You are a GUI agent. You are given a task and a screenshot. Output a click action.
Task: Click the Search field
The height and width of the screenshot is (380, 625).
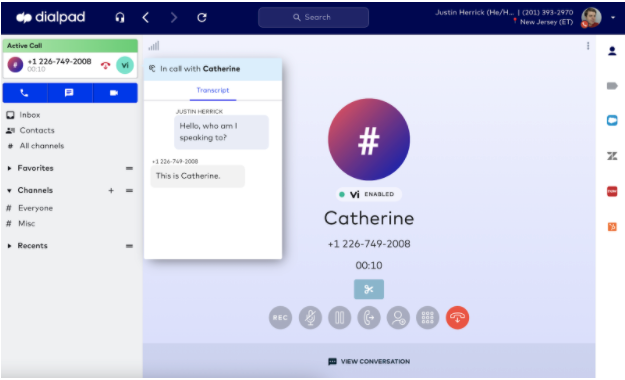[313, 18]
